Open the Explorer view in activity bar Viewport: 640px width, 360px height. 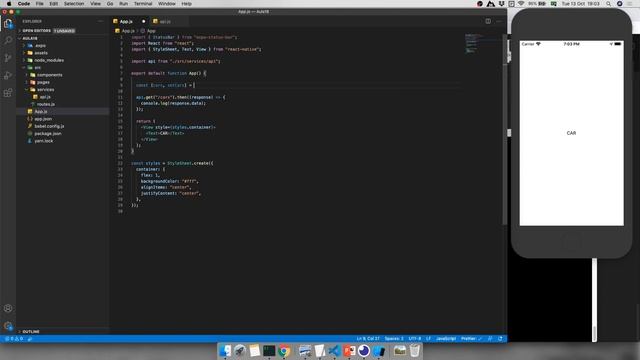(8, 24)
